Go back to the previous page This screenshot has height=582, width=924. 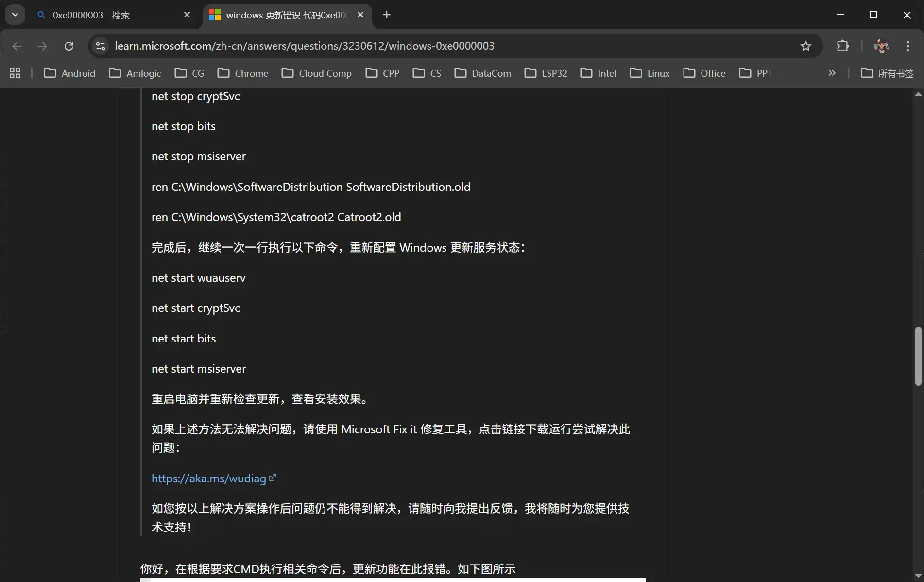(17, 46)
